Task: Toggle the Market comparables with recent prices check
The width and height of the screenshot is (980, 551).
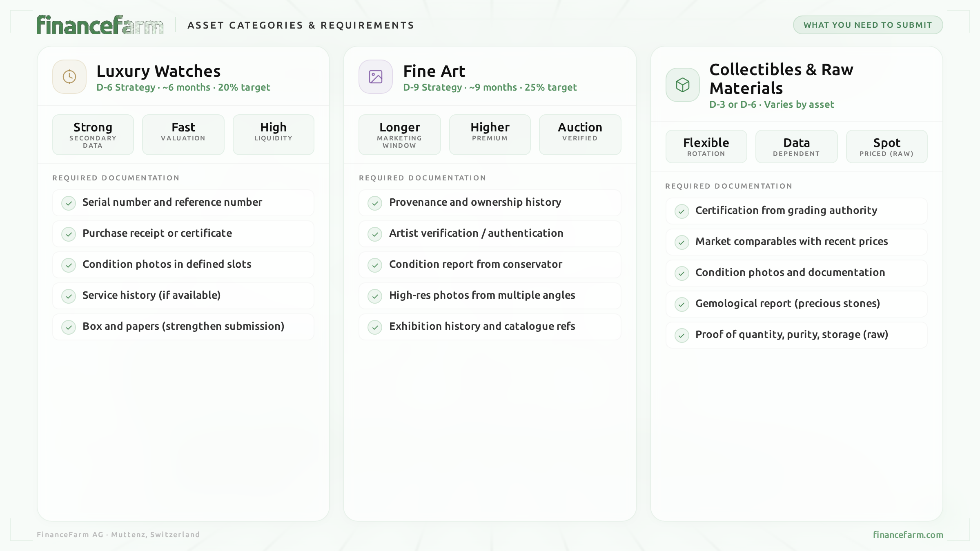Action: point(682,242)
